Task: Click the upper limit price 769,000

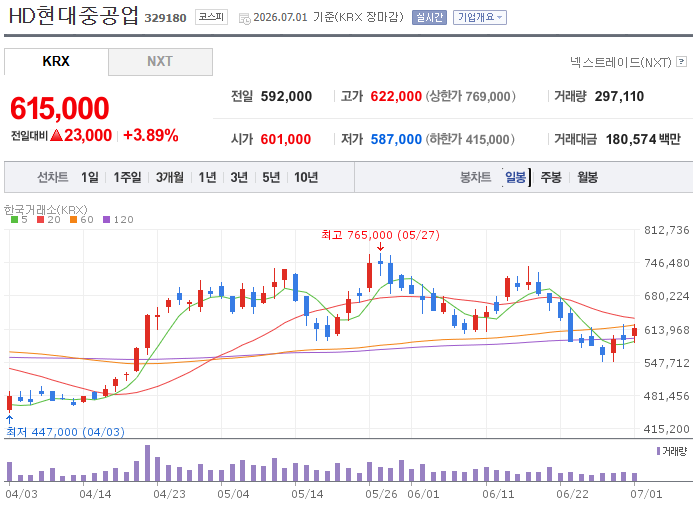Action: click(488, 96)
